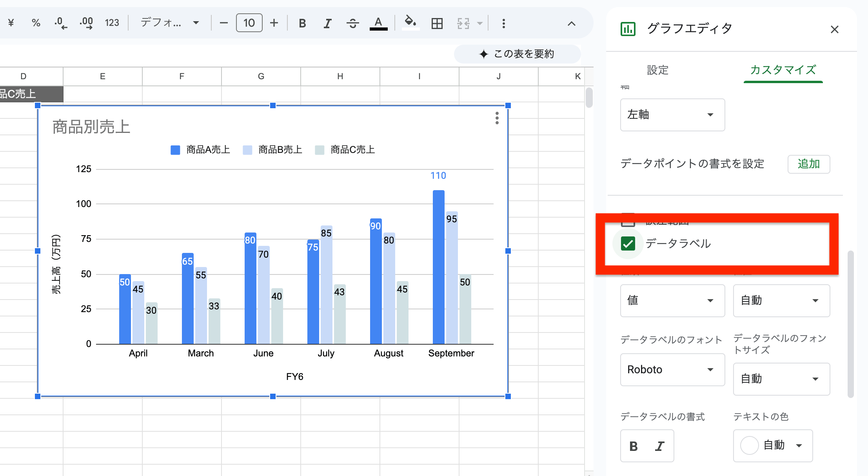Switch to the 設定 tab
The image size is (868, 476).
[657, 71]
